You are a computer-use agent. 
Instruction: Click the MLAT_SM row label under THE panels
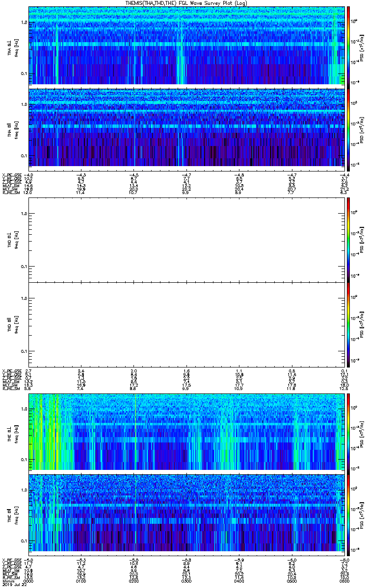pyautogui.click(x=10, y=571)
